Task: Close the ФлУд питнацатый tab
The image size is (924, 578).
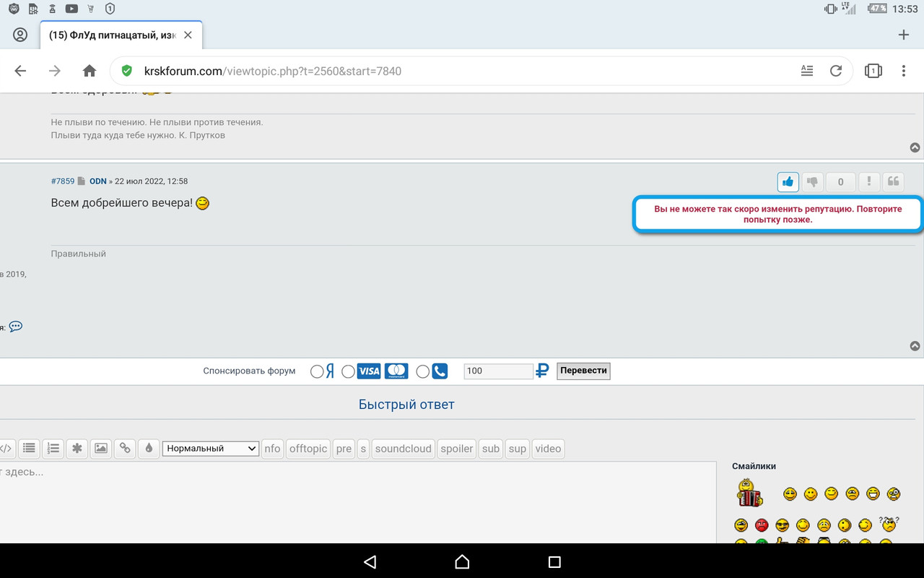Action: [188, 35]
